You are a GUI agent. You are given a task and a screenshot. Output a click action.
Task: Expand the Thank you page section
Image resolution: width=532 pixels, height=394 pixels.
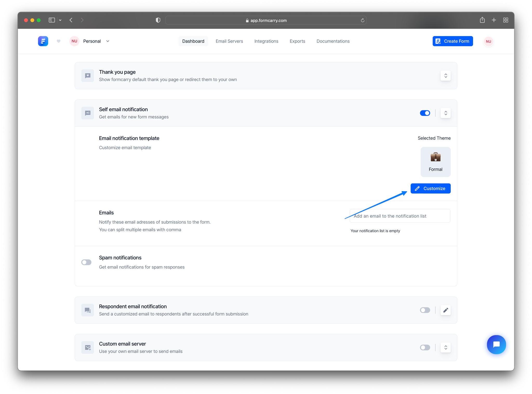445,76
